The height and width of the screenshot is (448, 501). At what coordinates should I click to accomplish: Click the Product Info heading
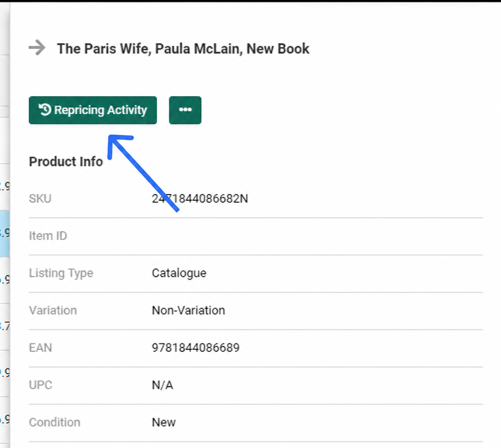point(66,161)
